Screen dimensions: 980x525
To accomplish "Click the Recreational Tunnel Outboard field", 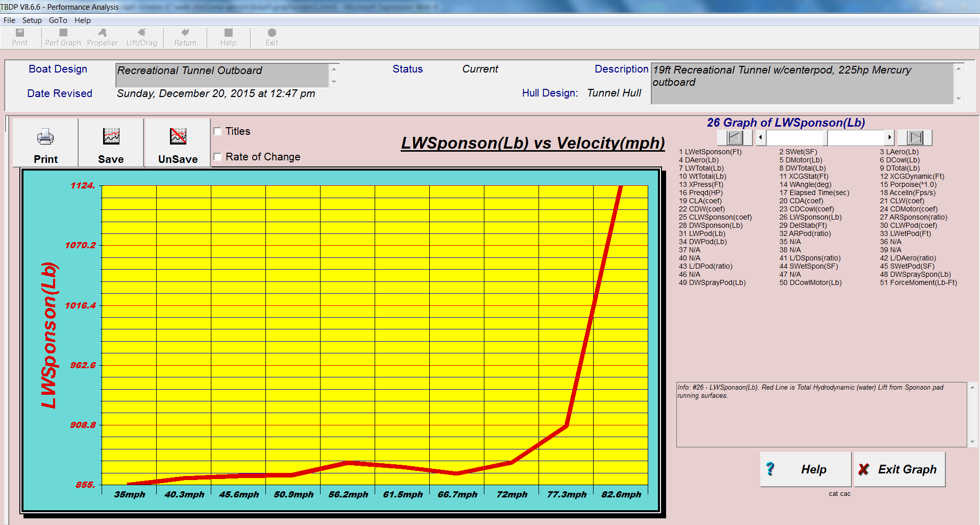I will 223,75.
